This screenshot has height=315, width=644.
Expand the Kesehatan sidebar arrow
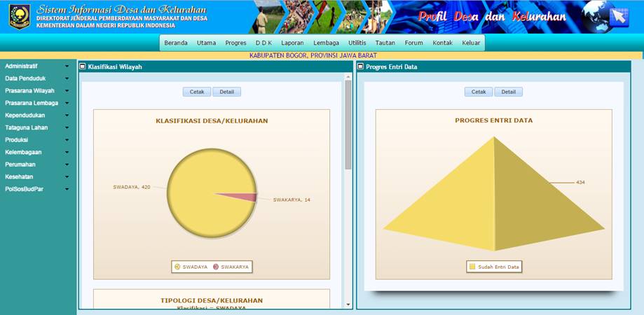point(67,177)
